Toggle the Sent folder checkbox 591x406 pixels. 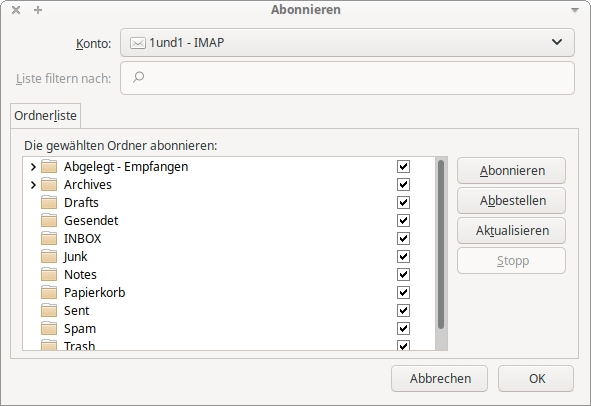403,311
